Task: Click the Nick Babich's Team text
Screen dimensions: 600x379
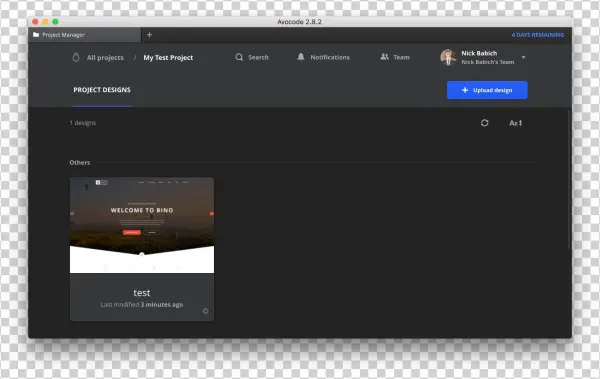Action: 488,62
